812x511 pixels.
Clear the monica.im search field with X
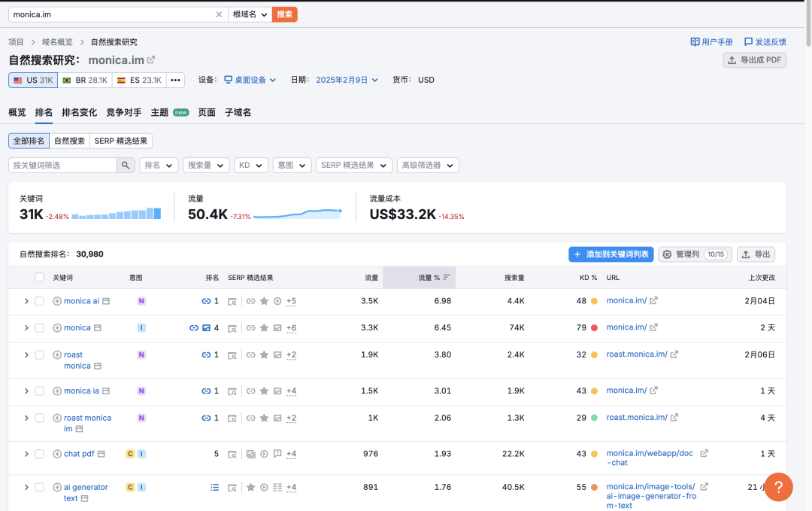point(219,14)
